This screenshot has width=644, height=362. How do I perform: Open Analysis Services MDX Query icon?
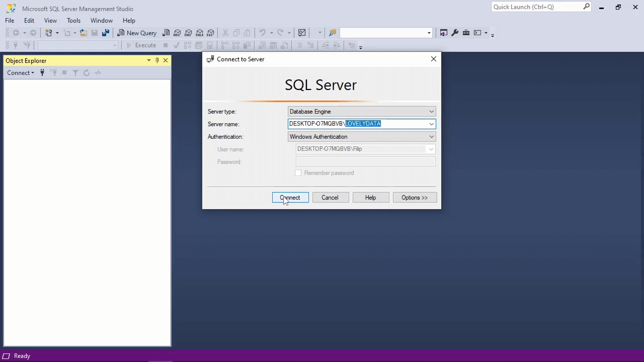[177, 33]
